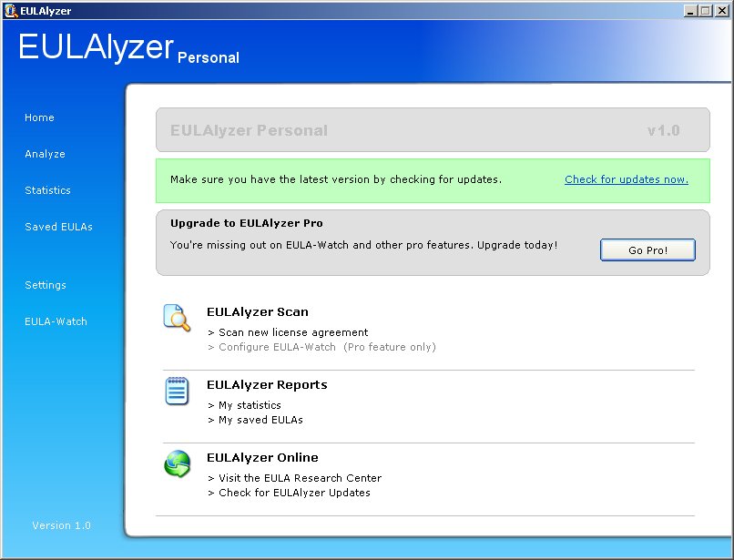
Task: Click the EULAlyzer Scan heading
Action: pos(257,311)
